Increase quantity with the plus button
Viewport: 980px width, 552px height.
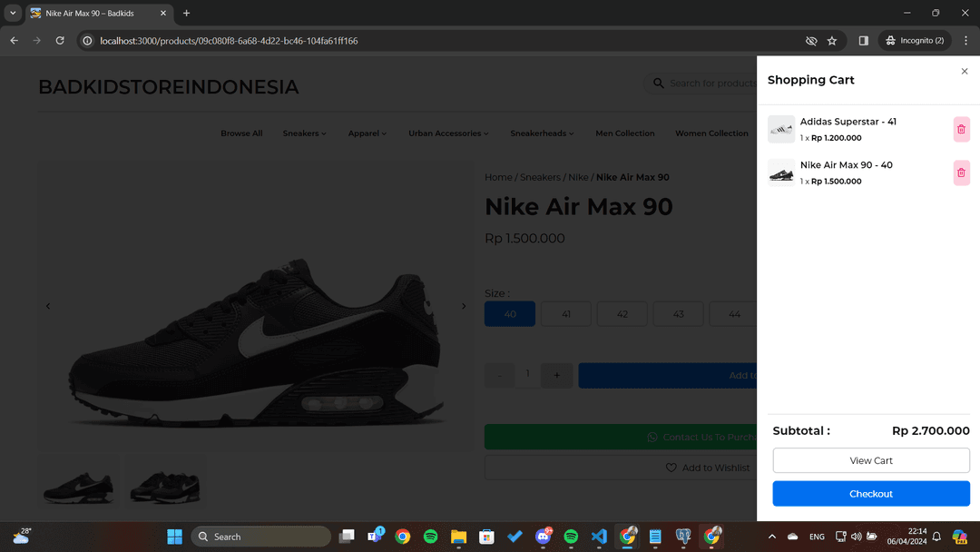[557, 375]
